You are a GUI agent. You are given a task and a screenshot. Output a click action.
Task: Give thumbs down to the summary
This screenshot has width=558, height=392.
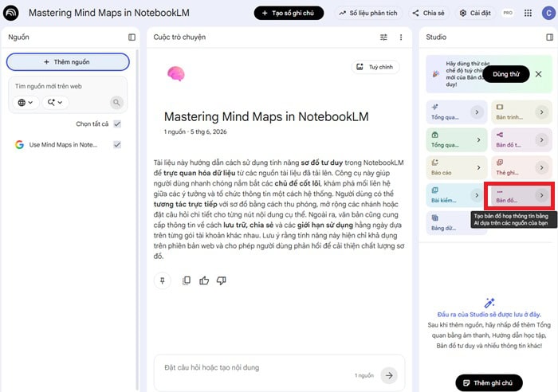[222, 280]
